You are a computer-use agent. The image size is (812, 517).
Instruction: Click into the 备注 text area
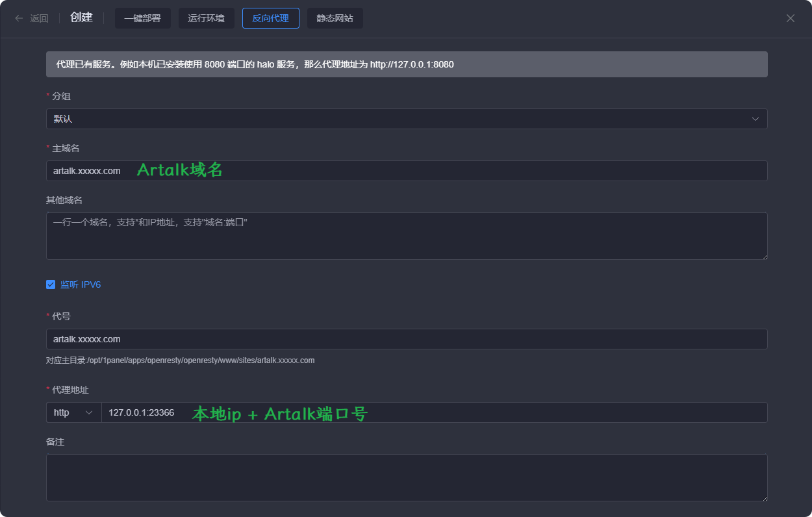pyautogui.click(x=406, y=477)
